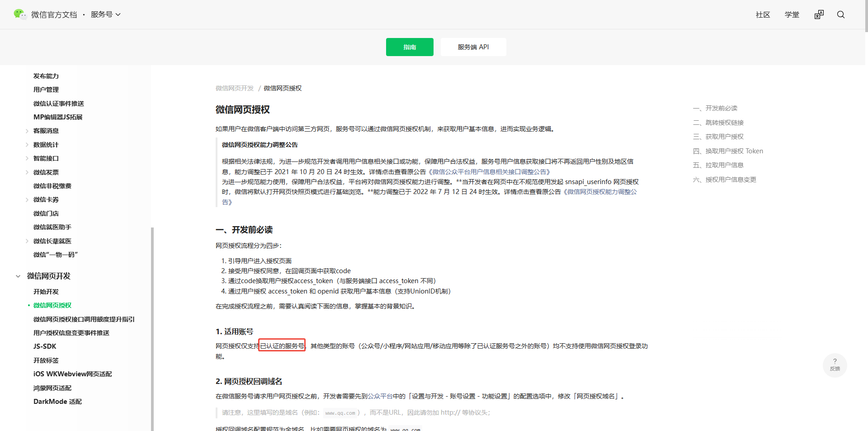
Task: Expand the 智能接口 sidebar section
Action: pos(27,159)
